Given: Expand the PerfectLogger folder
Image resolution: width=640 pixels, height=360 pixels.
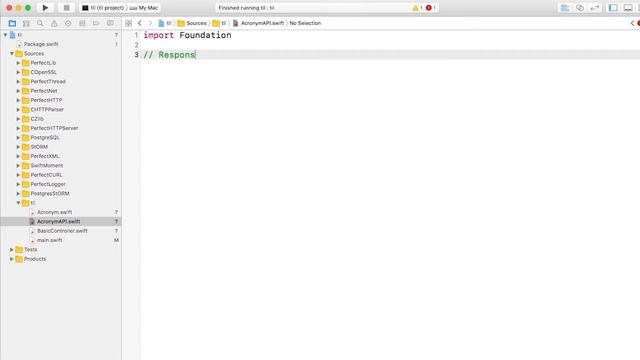Looking at the screenshot, I should (18, 184).
